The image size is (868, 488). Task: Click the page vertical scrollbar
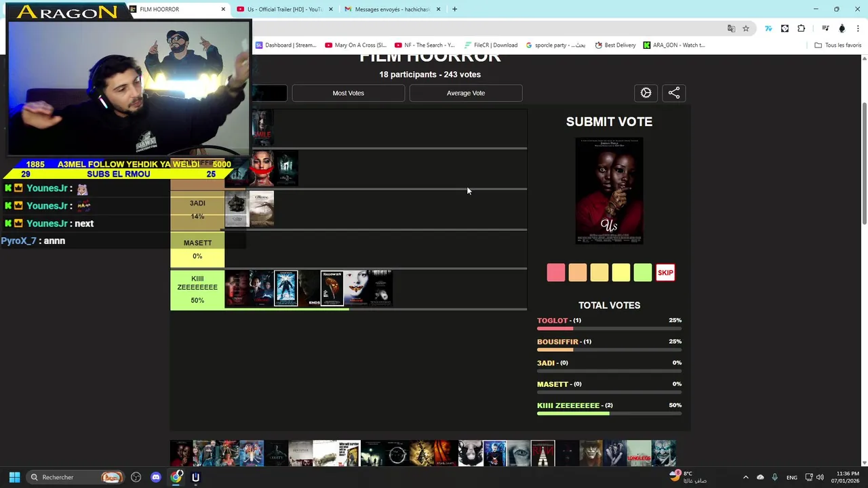[864, 163]
